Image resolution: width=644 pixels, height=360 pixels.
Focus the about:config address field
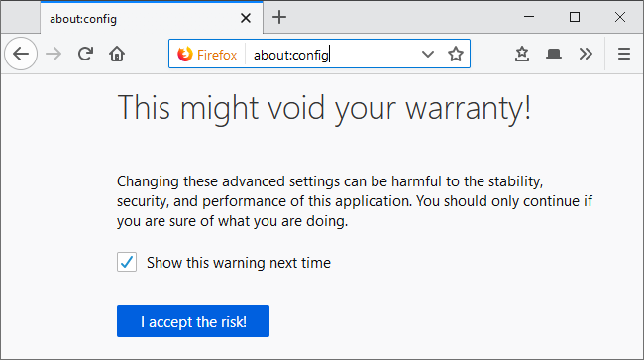332,55
